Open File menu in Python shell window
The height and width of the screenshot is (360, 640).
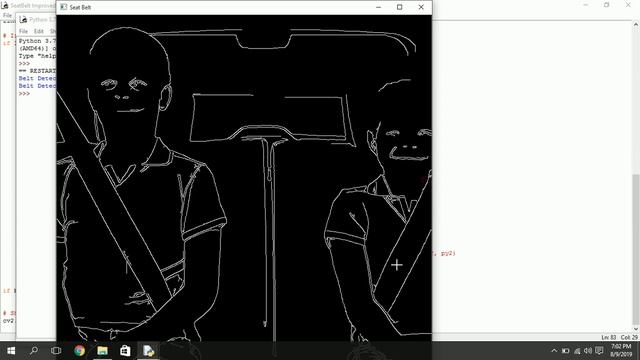point(23,31)
